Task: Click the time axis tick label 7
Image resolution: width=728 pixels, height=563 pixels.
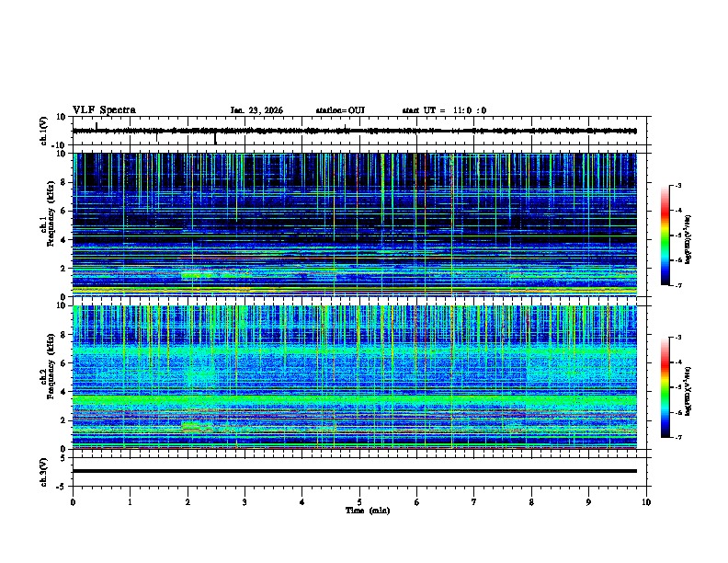Action: tap(474, 502)
